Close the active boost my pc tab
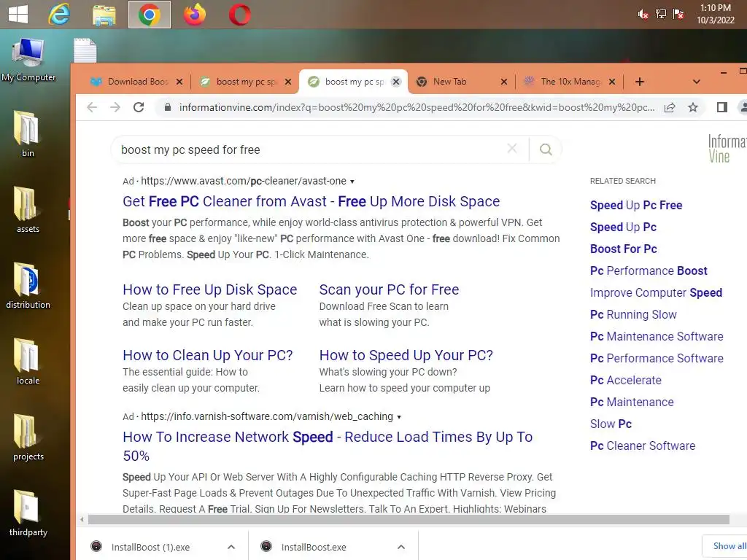747x560 pixels. tap(396, 82)
